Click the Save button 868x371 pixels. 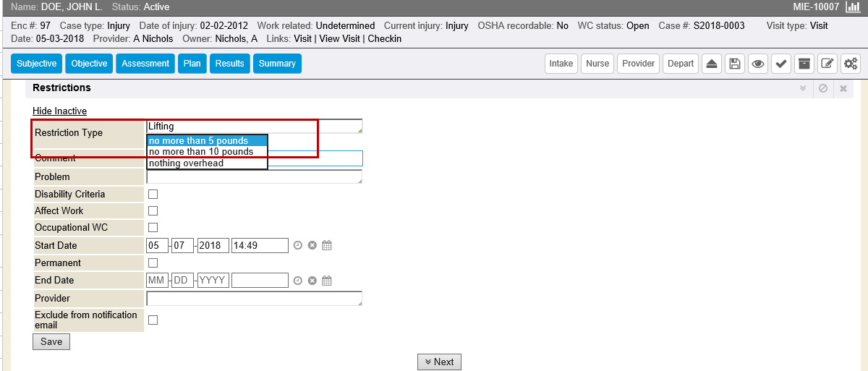point(51,341)
